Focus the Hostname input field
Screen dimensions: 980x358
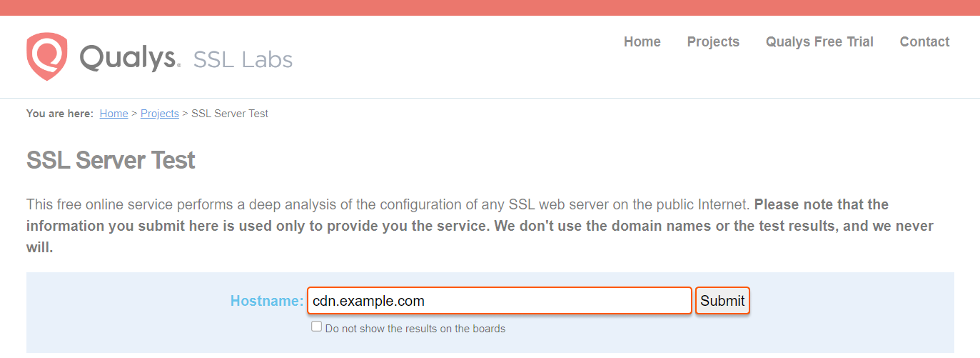[500, 301]
